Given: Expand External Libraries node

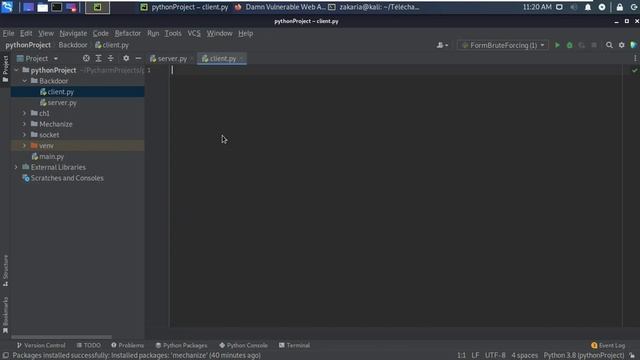Looking at the screenshot, I should 16,167.
